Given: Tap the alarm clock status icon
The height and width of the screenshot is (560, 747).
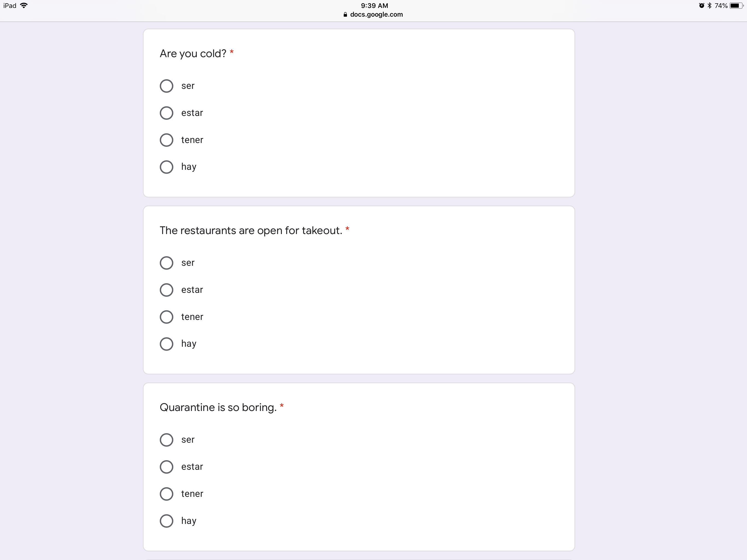Looking at the screenshot, I should [x=701, y=5].
